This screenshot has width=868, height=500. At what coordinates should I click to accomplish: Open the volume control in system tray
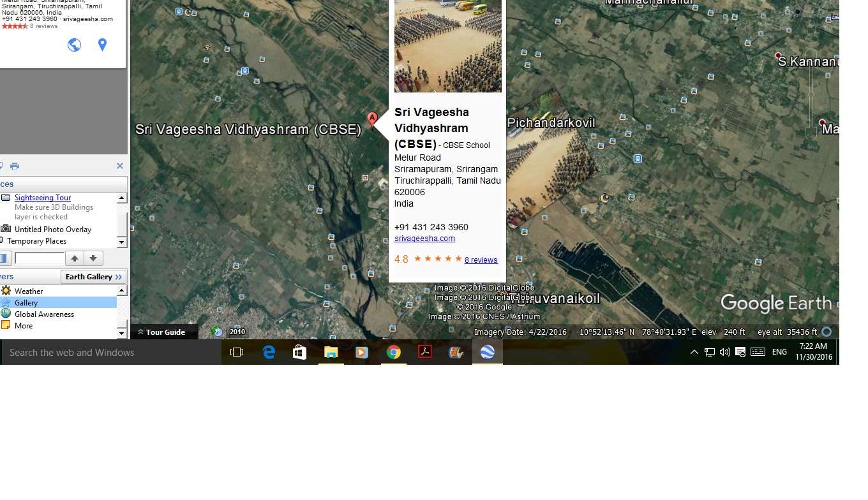pos(724,352)
